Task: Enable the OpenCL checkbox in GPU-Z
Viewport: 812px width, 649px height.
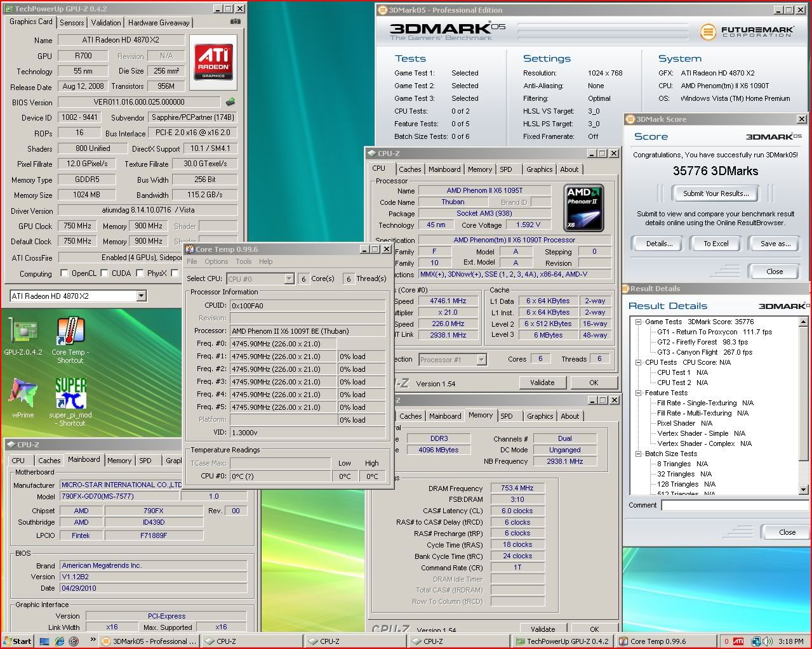Action: (x=64, y=273)
